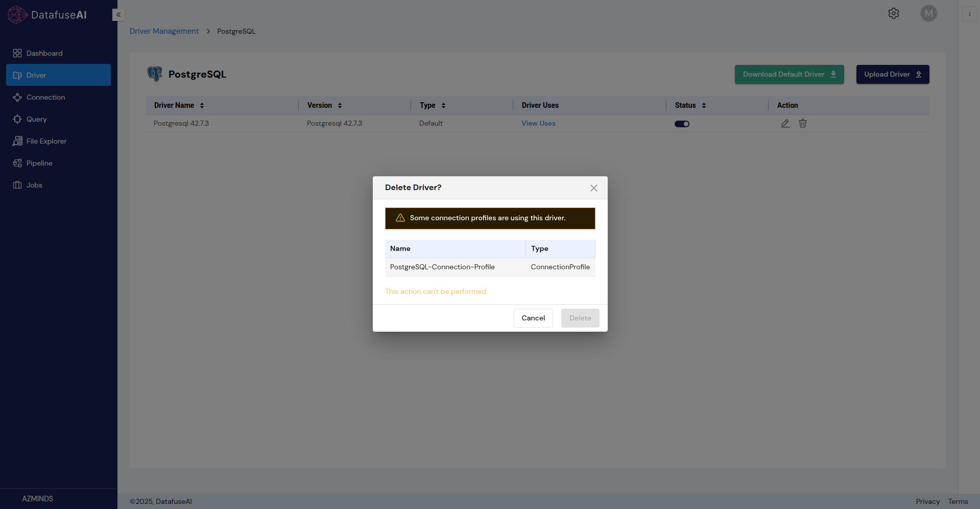Click the user avatar M icon
This screenshot has width=980, height=509.
[928, 13]
